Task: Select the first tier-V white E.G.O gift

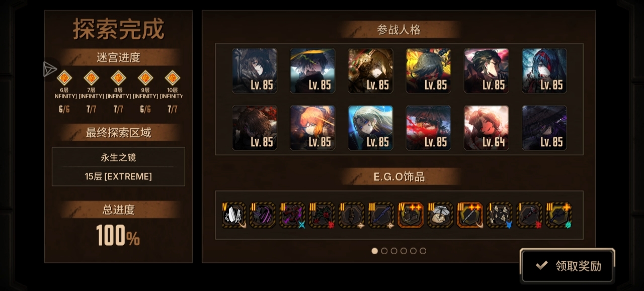Action: click(234, 215)
